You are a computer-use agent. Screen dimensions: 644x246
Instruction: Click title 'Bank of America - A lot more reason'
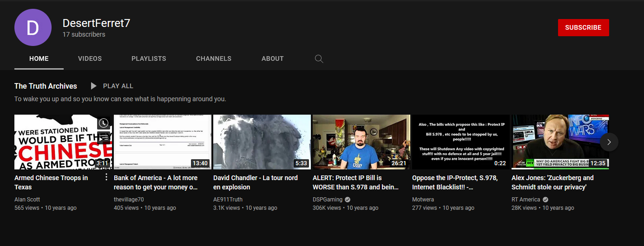coord(156,182)
